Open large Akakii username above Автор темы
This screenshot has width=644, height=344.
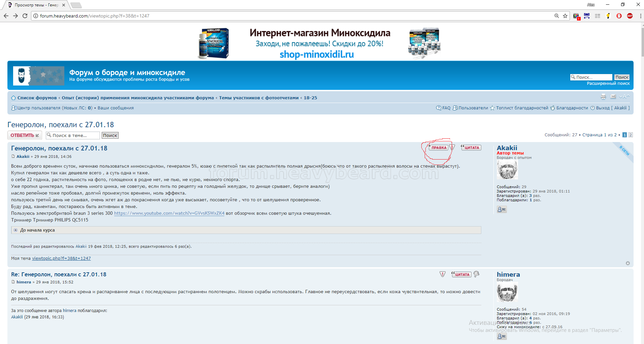[507, 148]
